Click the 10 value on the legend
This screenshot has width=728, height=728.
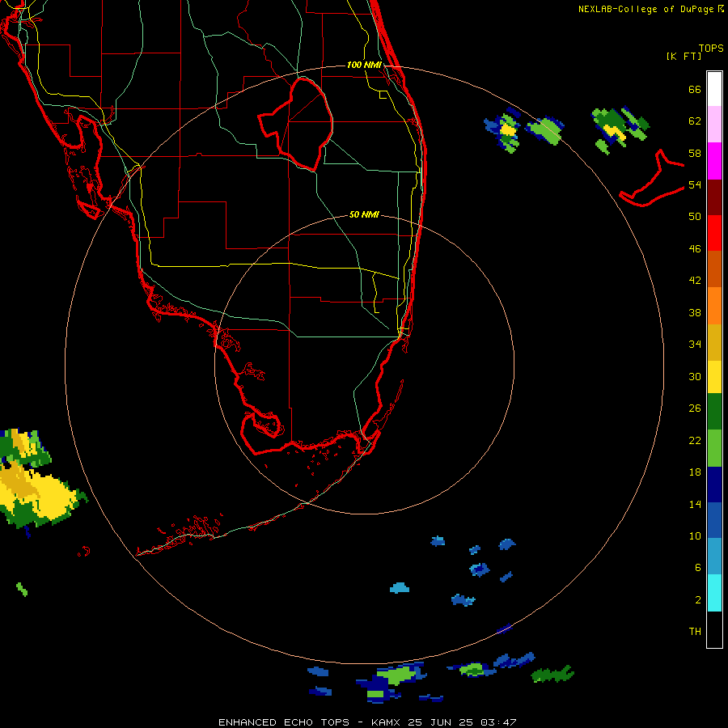pyautogui.click(x=695, y=535)
